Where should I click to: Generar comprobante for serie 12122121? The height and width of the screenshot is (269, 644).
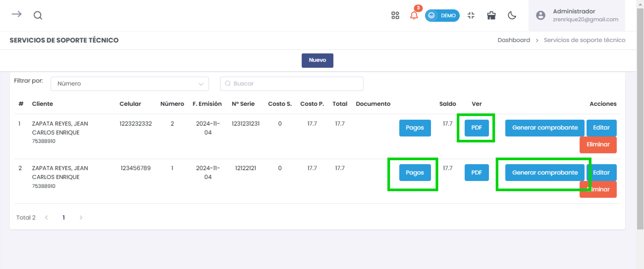tap(544, 172)
